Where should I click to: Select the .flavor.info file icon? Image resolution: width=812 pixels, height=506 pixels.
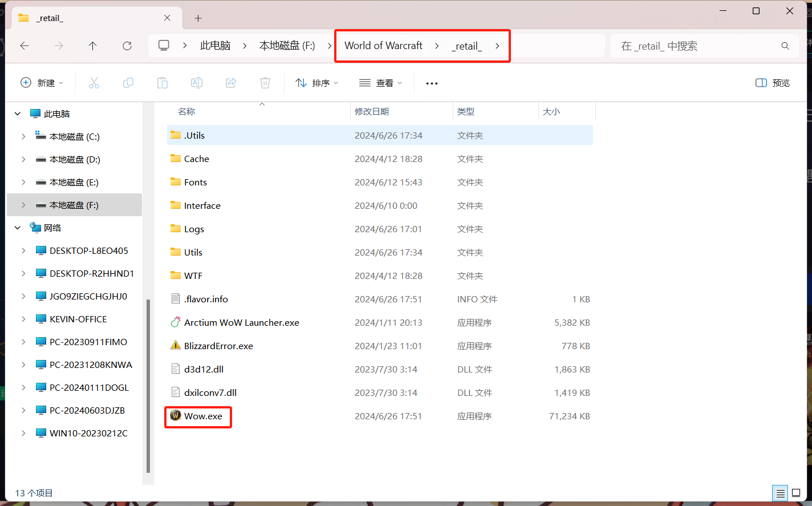pos(176,299)
